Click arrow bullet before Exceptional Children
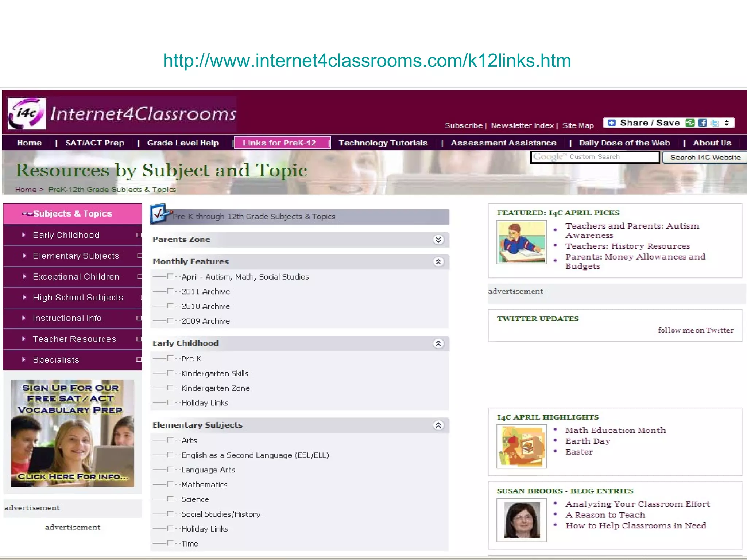 tap(24, 277)
